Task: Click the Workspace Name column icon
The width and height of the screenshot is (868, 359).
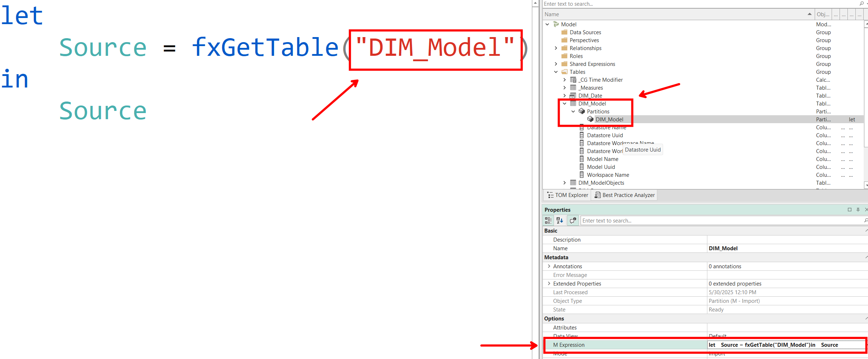Action: pos(582,175)
